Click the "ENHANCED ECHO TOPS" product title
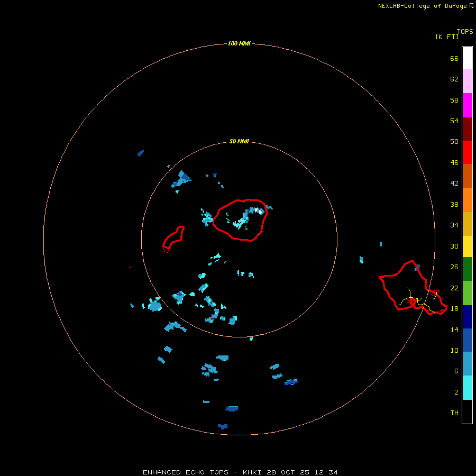Screen dimensions: 476x476 [x=186, y=472]
